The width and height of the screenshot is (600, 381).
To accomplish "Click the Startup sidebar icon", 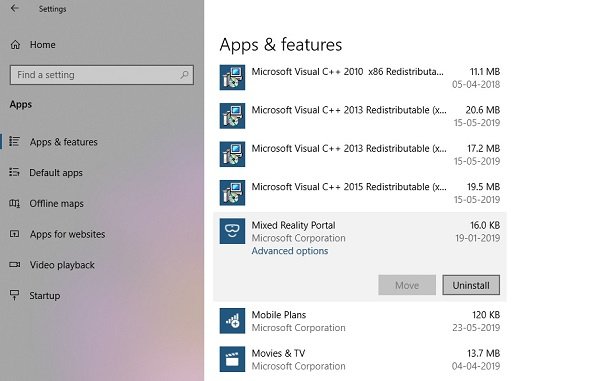I will tap(15, 295).
